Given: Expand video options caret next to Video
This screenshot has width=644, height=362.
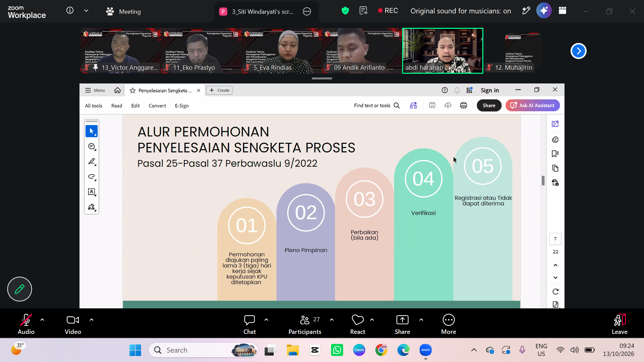Looking at the screenshot, I should point(92,320).
